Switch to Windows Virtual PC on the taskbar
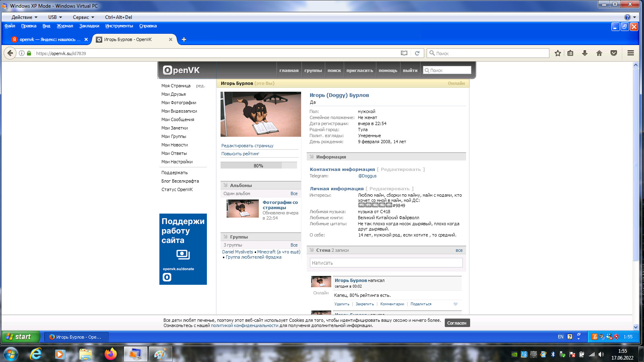 coord(135,354)
